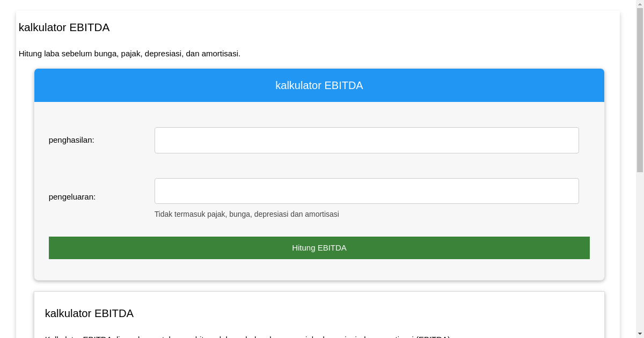Screen dimensions: 644x338
Task: Click the scrollbar down arrow
Action: [640, 333]
